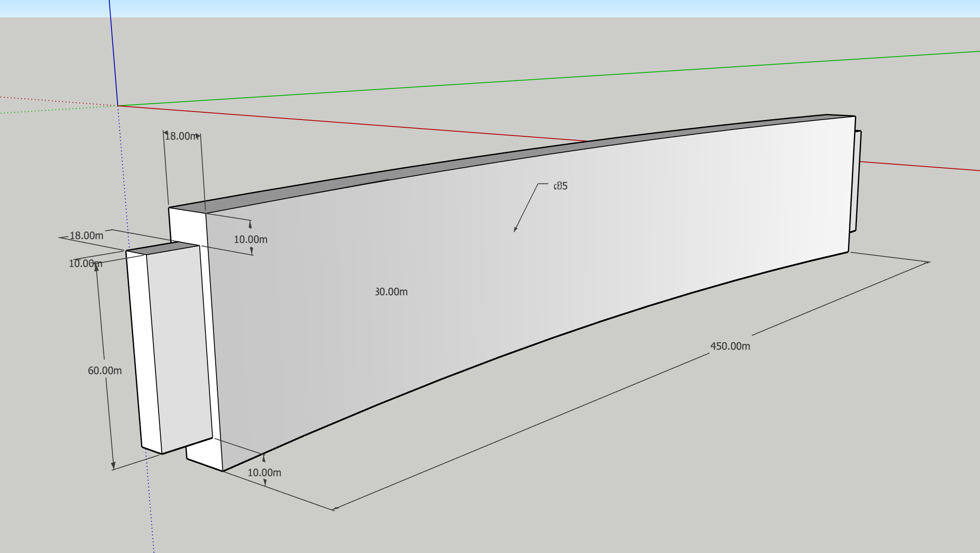Click the leader text label ending in 5
Image resolution: width=980 pixels, height=553 pixels.
pos(560,186)
